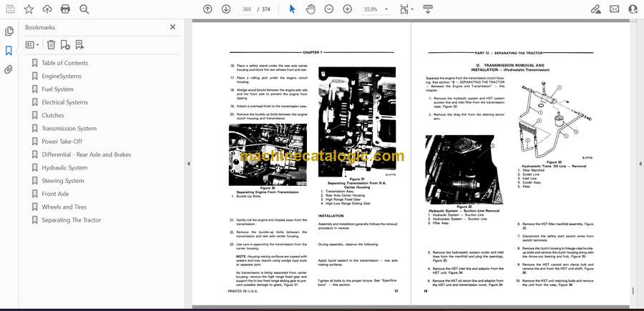Open the Electrical Systems bookmark
The image size is (644, 311).
[x=64, y=102]
